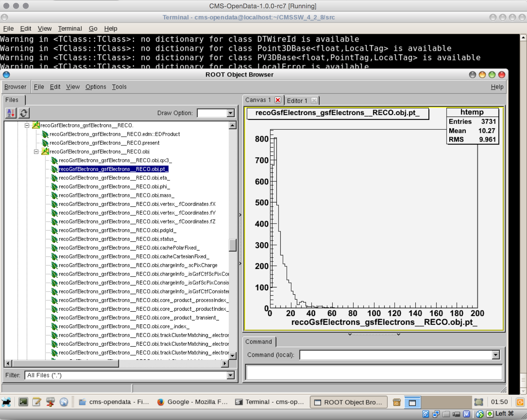The image size is (527, 420).
Task: Click the show desktop icon in panel
Action: coord(412,402)
